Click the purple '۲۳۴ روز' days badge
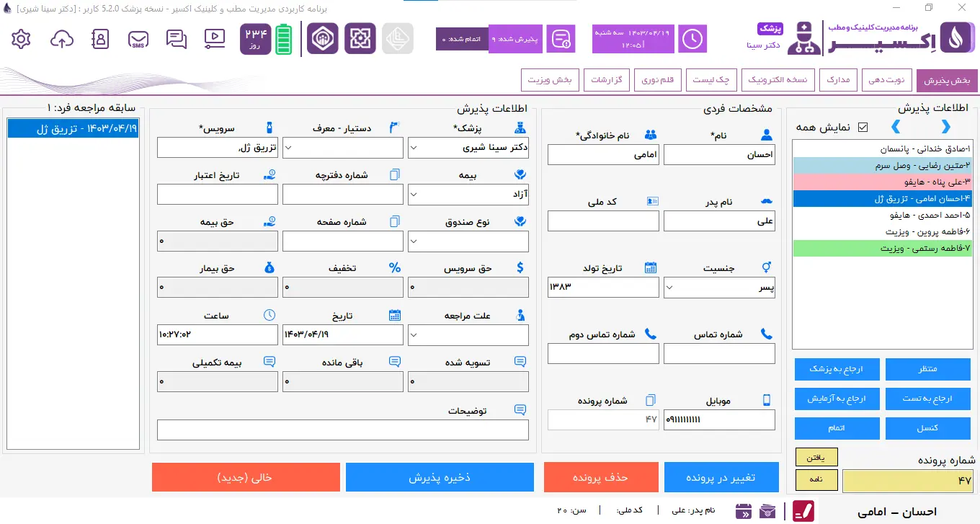Viewport: 980px width, 524px height. click(x=256, y=39)
